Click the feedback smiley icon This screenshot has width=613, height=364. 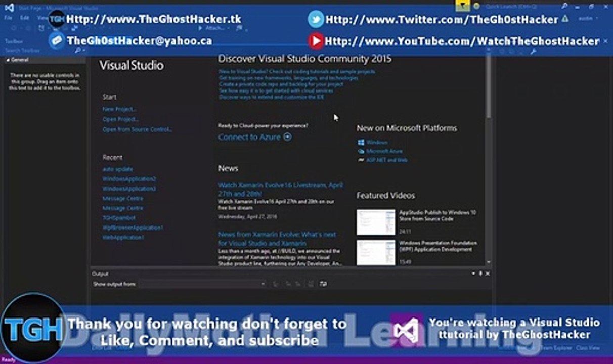point(476,6)
